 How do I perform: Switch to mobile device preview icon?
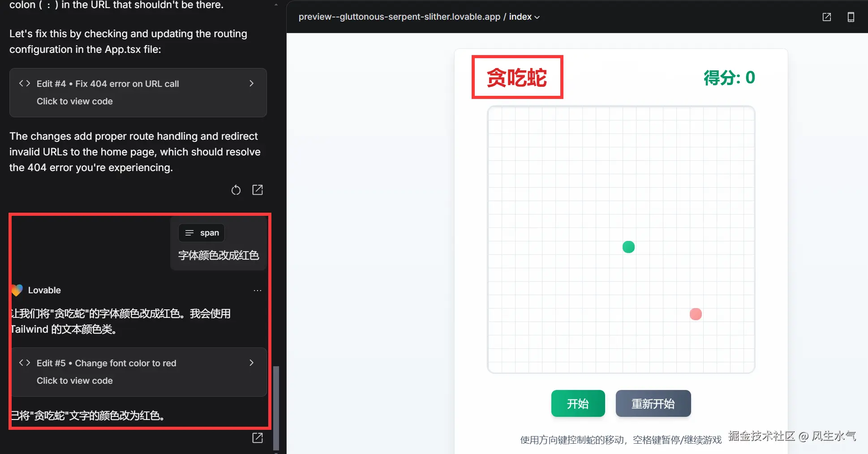851,17
